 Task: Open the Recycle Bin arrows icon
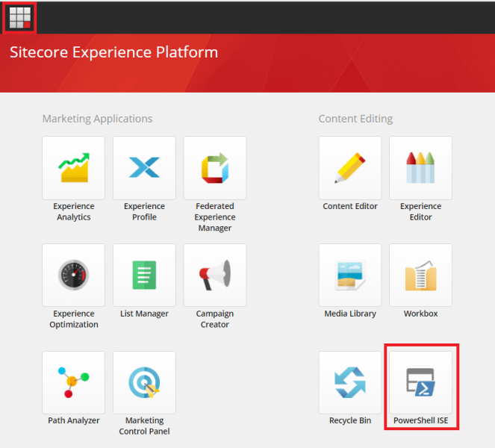350,382
